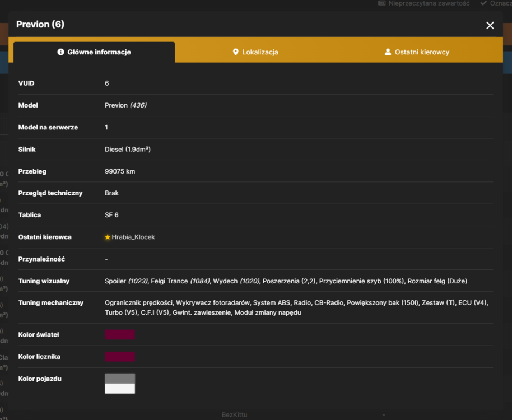Select the Główne informacje tab
512x420 pixels.
click(94, 52)
